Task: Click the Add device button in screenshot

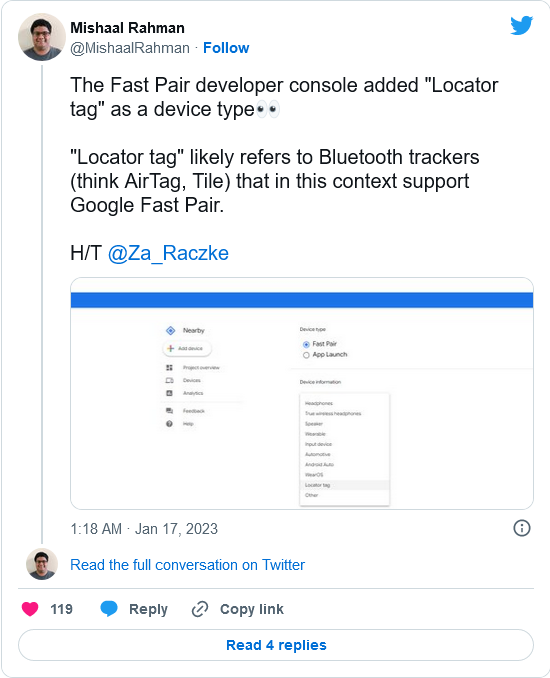Action: pyautogui.click(x=187, y=349)
